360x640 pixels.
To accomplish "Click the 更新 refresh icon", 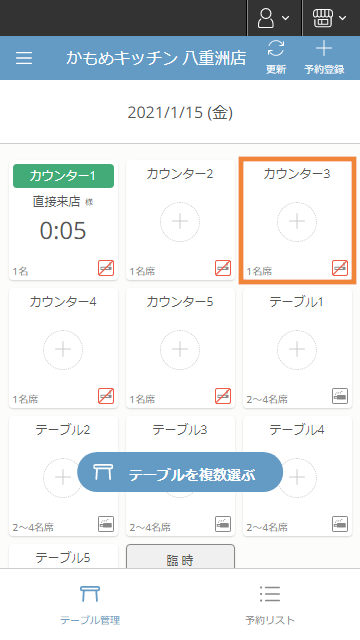I will pos(276,49).
